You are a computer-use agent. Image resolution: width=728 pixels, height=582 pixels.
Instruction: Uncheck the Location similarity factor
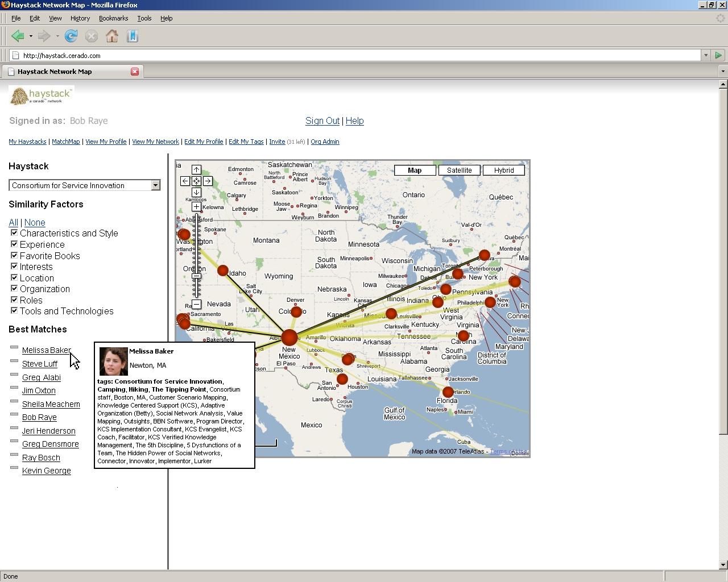coord(14,277)
